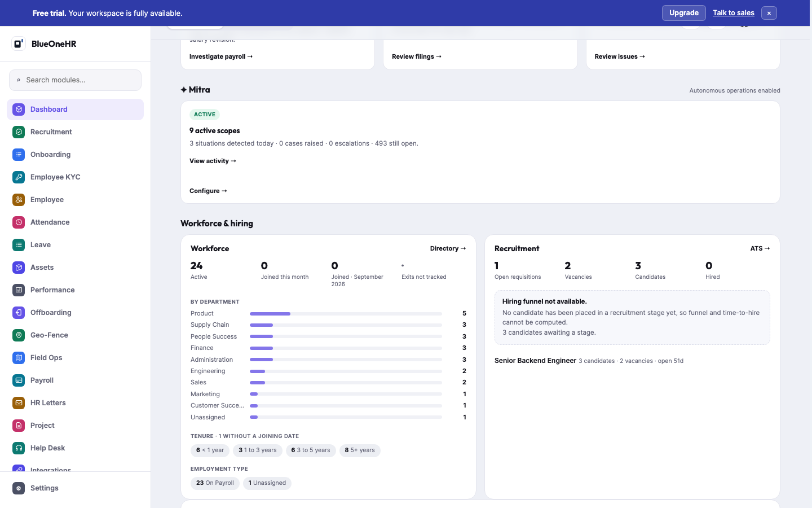
Task: Click the Attendance clock icon
Action: (x=19, y=222)
